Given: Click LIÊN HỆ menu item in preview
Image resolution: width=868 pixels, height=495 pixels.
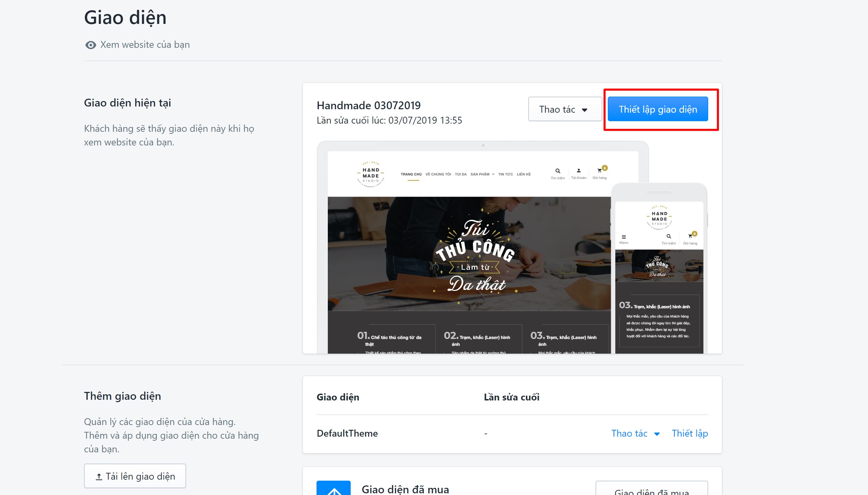Looking at the screenshot, I should 523,174.
